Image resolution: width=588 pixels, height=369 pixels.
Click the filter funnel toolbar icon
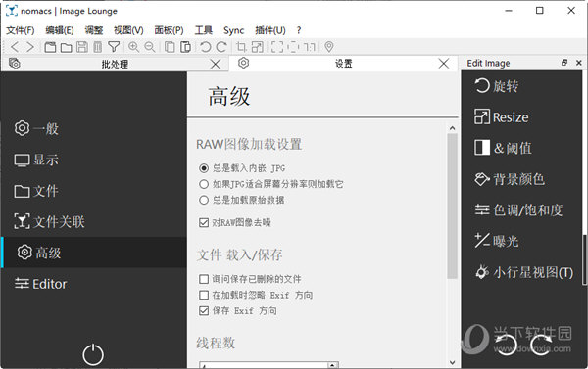(114, 47)
